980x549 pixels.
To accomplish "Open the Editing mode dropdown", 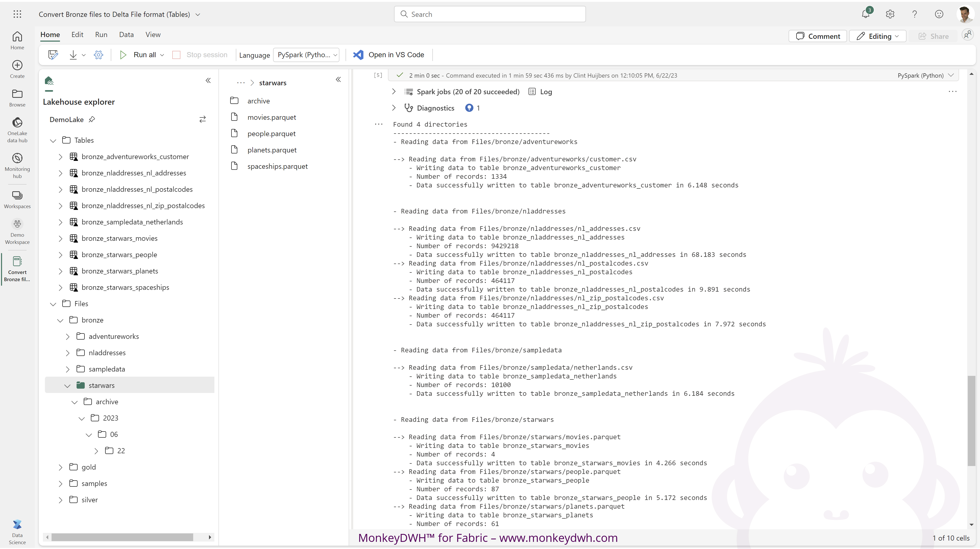I will 877,36.
